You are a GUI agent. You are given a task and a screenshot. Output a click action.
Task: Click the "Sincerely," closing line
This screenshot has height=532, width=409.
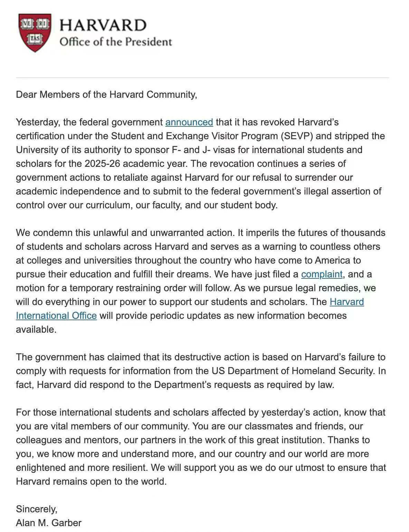click(37, 509)
